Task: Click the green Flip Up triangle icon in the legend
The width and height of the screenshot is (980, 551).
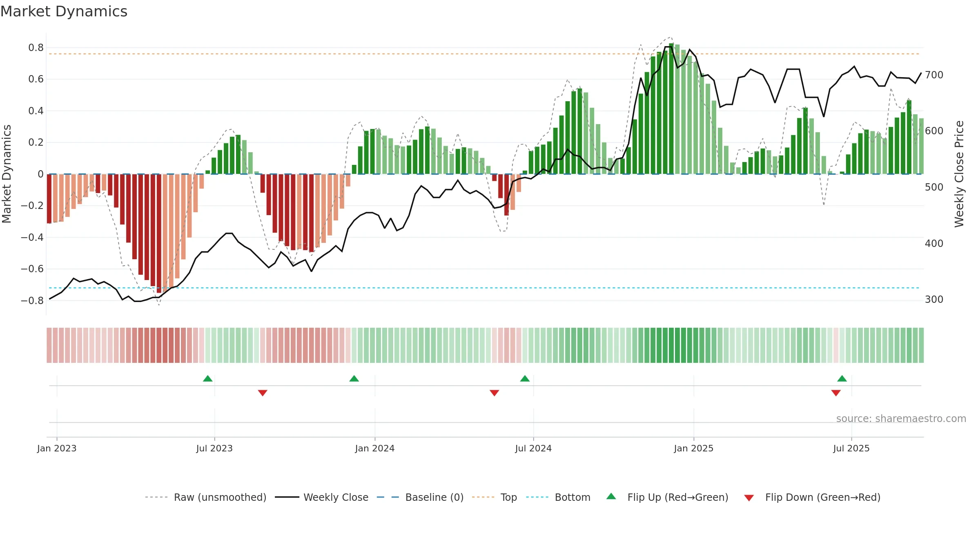Action: pos(611,496)
